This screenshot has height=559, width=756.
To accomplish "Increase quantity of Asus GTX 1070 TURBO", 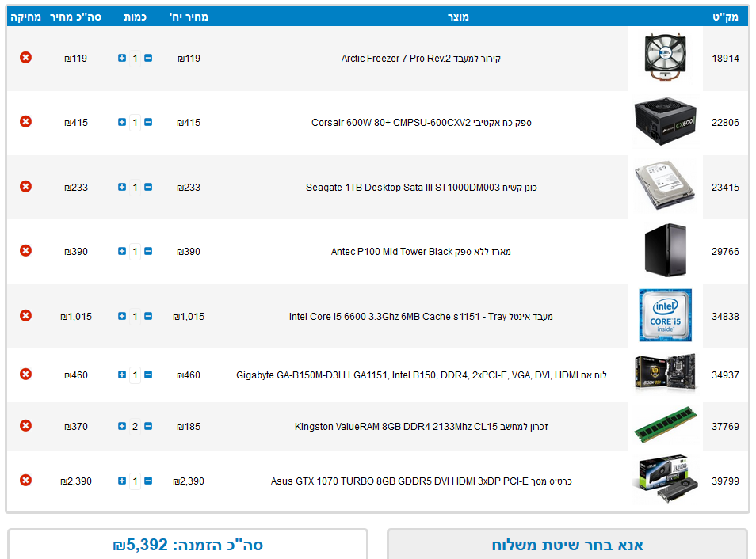I will (x=122, y=481).
